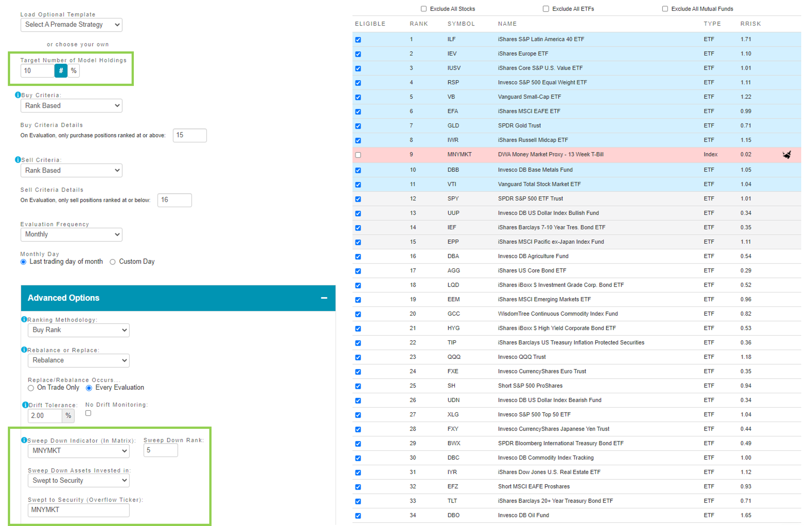Choose On Trade Only option

click(x=31, y=388)
